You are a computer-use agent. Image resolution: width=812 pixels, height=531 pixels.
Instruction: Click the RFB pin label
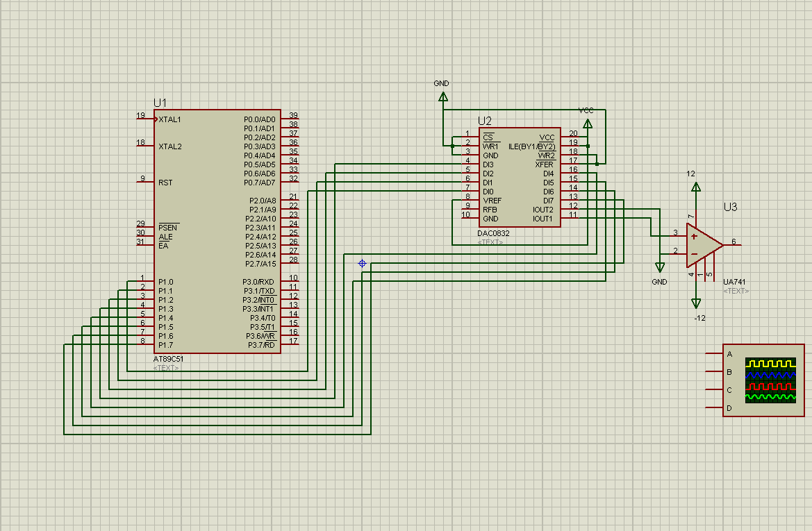[x=490, y=210]
